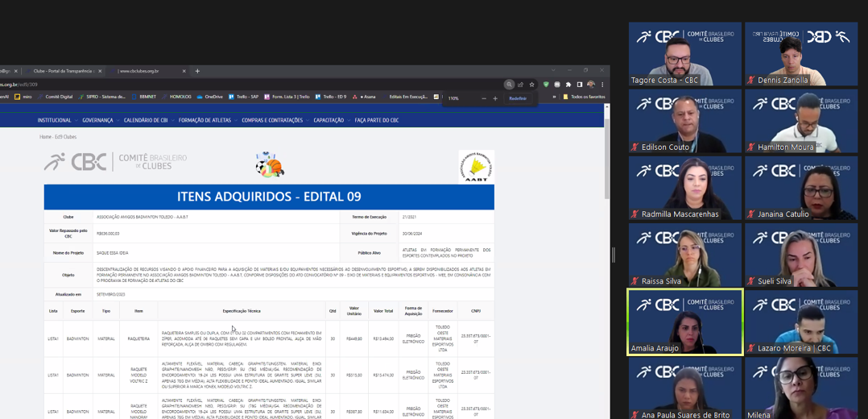Open the HOMOLOG bookmark
Screen dimensions: 868x419
click(x=176, y=97)
